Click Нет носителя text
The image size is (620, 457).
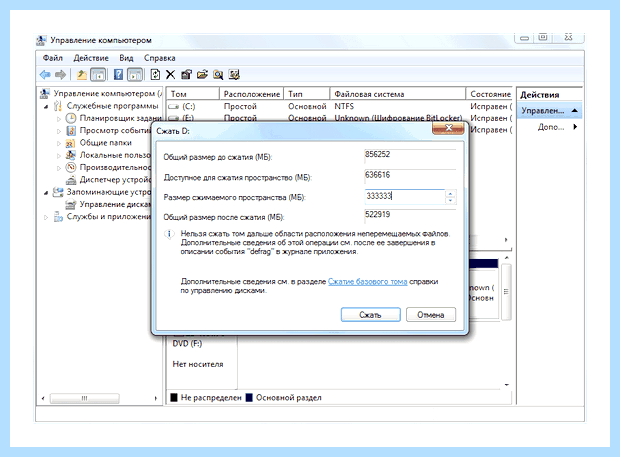point(198,364)
